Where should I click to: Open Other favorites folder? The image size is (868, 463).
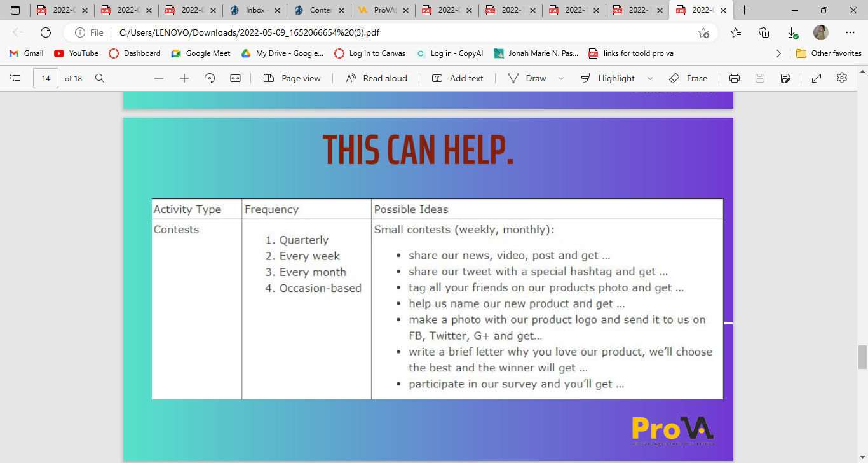click(x=829, y=53)
